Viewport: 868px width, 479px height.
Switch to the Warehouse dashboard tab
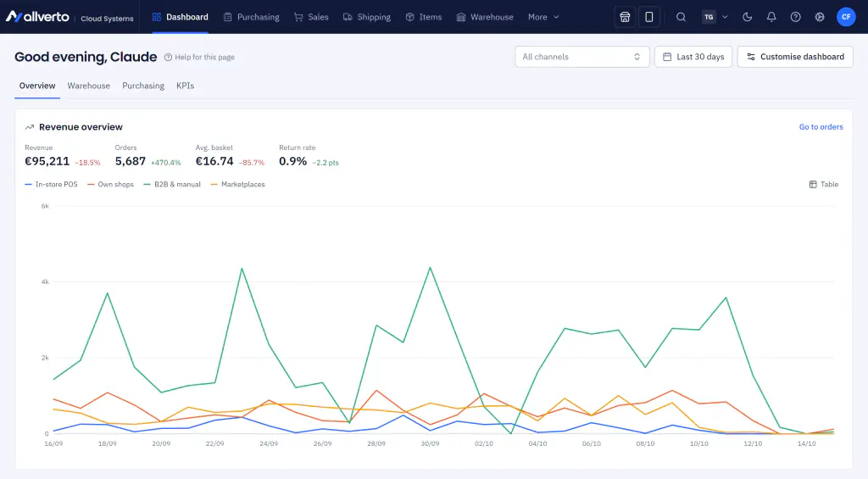click(x=88, y=86)
